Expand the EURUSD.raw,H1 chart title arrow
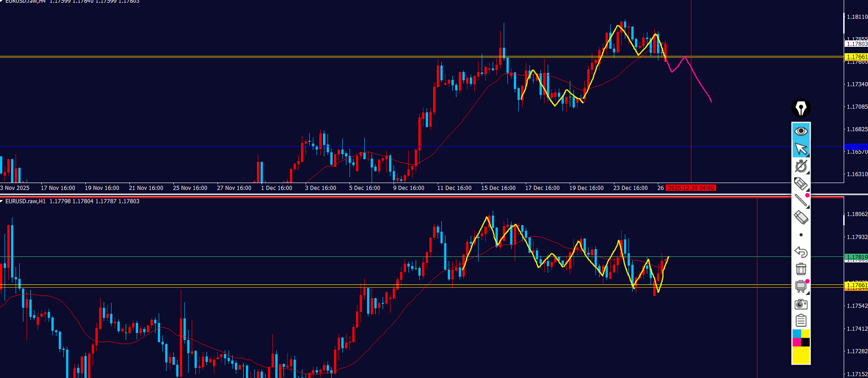 tap(2, 201)
